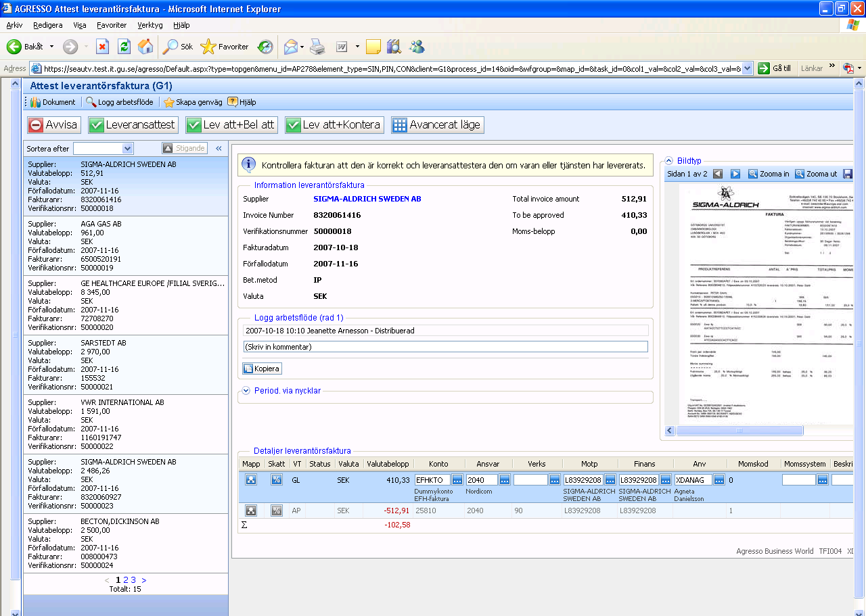Go to page 3 of invoice list
This screenshot has height=616, width=866.
click(133, 580)
